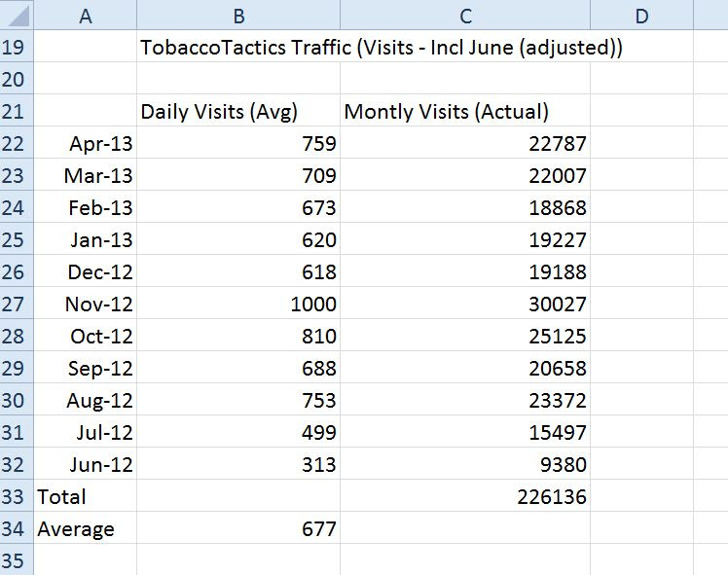The width and height of the screenshot is (728, 575).
Task: Select the cell containing 19188
Action: coord(465,271)
